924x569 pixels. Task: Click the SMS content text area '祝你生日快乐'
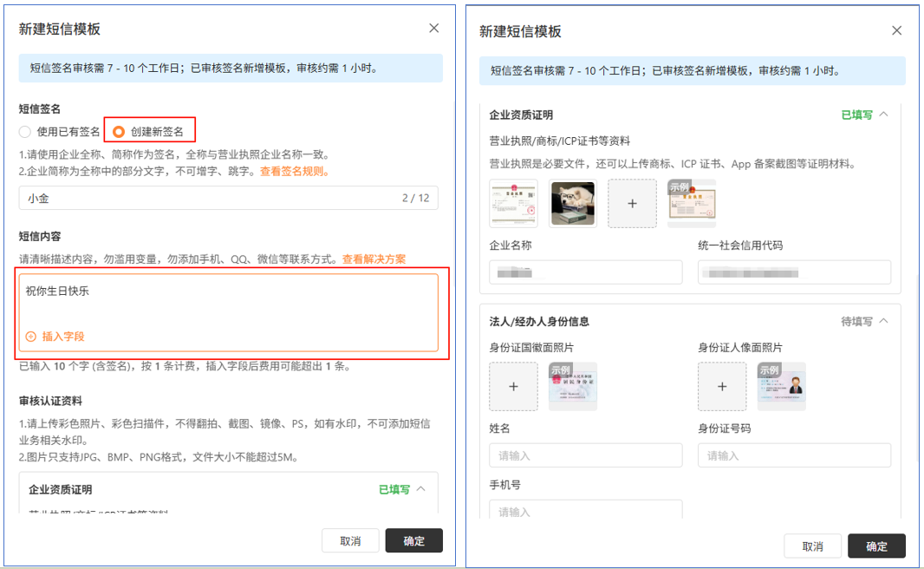[229, 312]
